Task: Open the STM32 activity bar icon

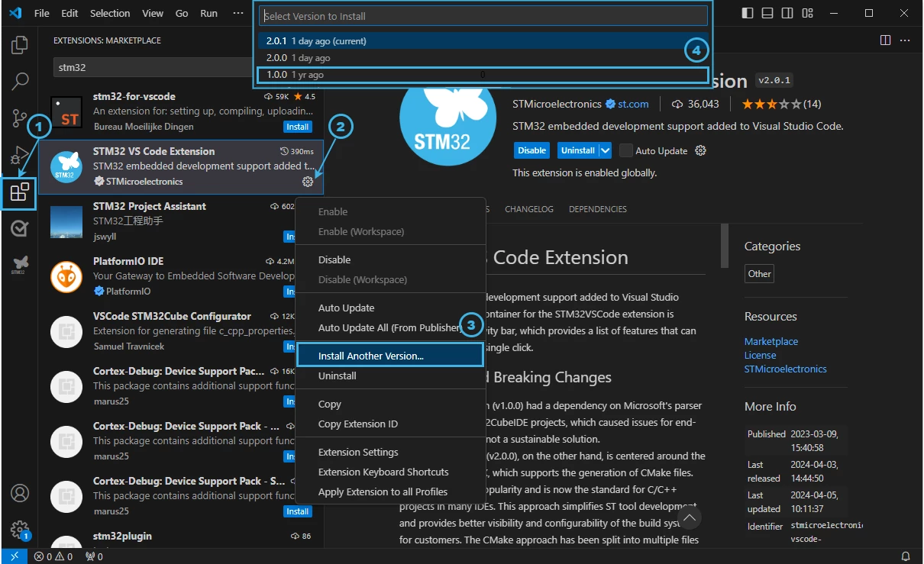Action: click(x=20, y=264)
